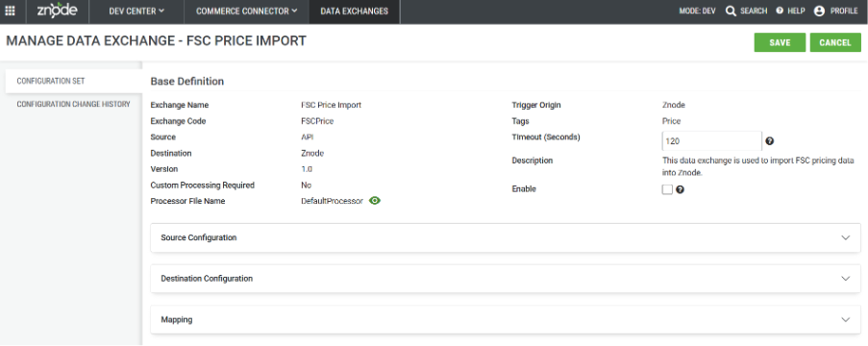This screenshot has width=868, height=346.
Task: Expand the Destination Configuration section
Action: pyautogui.click(x=506, y=279)
